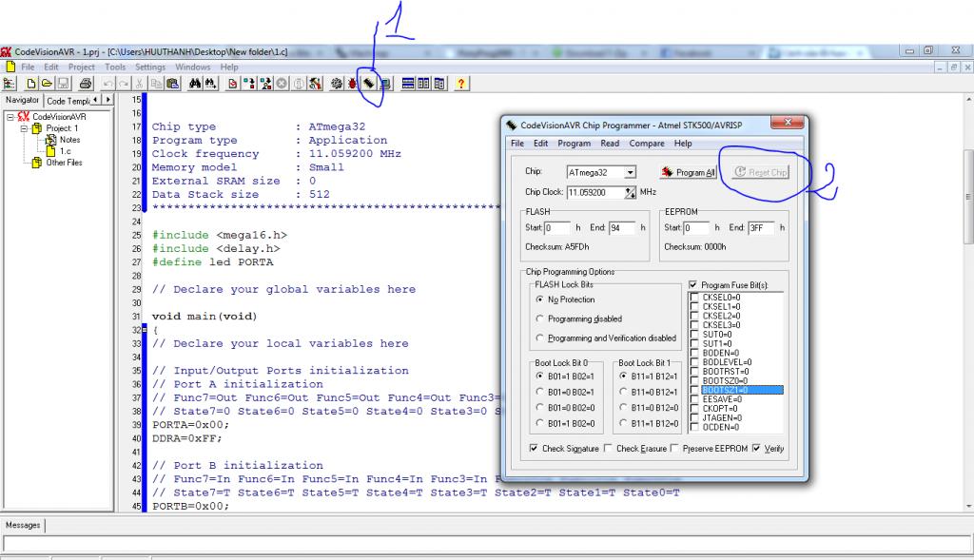
Task: Toggle the Verify checkbox
Action: click(x=756, y=448)
